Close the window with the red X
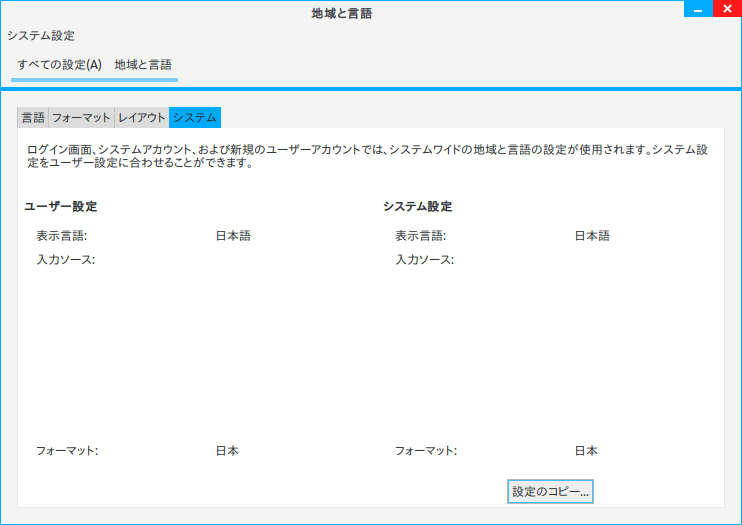This screenshot has height=525, width=742. tap(727, 8)
